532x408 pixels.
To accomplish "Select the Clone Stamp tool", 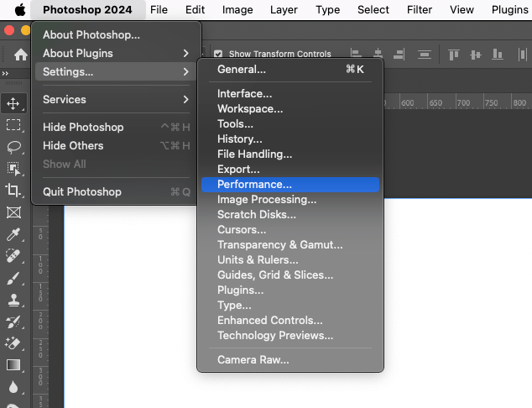I will pyautogui.click(x=13, y=300).
